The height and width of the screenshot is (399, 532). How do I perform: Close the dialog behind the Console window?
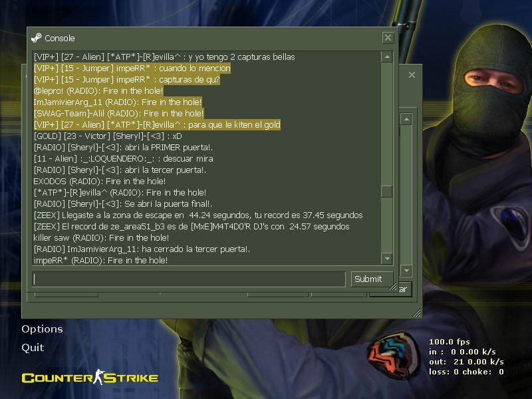pyautogui.click(x=412, y=74)
